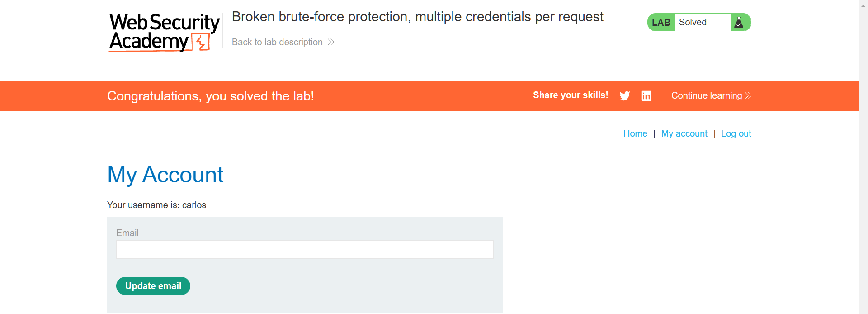868x314 pixels.
Task: Click the My Account page heading
Action: pyautogui.click(x=165, y=175)
